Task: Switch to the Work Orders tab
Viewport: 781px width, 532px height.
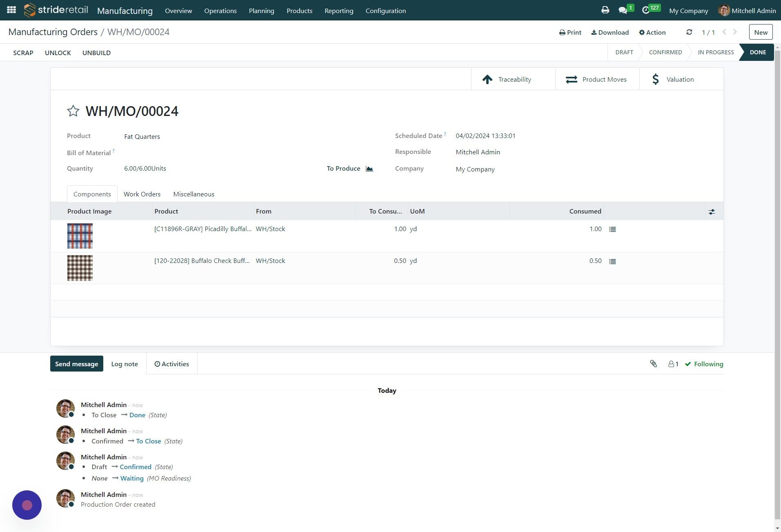Action: click(x=142, y=194)
